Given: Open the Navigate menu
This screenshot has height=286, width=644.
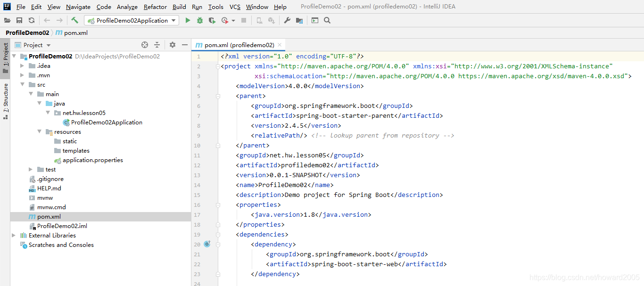Looking at the screenshot, I should click(x=78, y=7).
